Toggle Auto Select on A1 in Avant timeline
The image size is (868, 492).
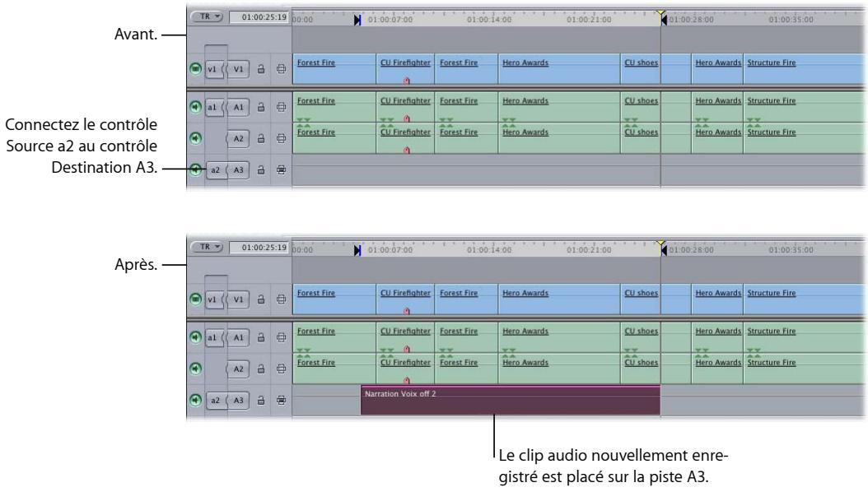(281, 107)
